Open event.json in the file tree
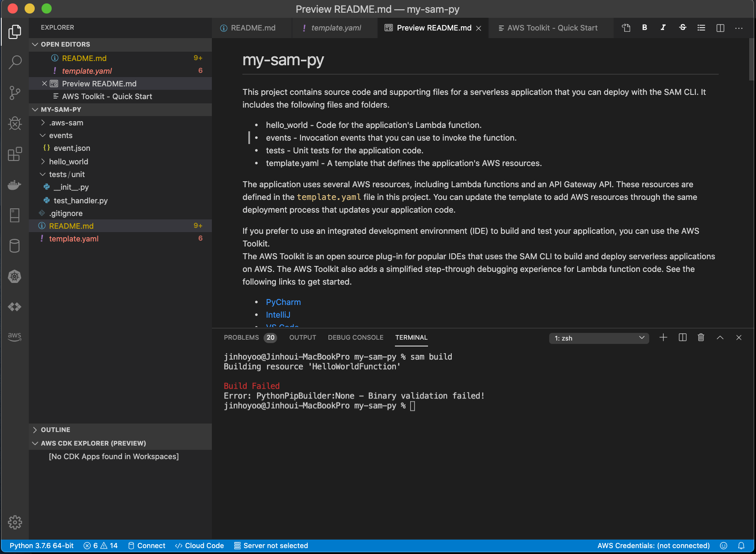 pyautogui.click(x=120, y=148)
